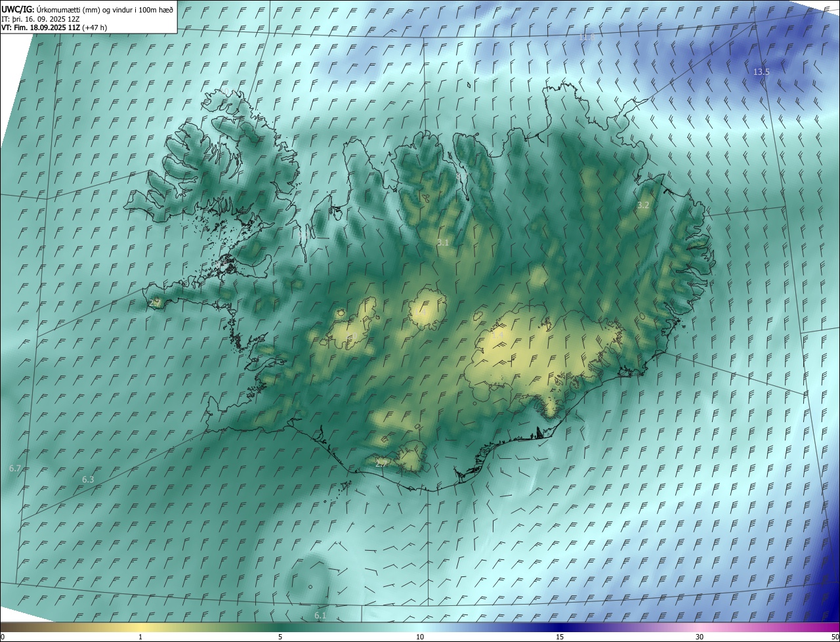Click the 2.7 value on the south coast glacier
This screenshot has height=642, width=840.
[381, 463]
